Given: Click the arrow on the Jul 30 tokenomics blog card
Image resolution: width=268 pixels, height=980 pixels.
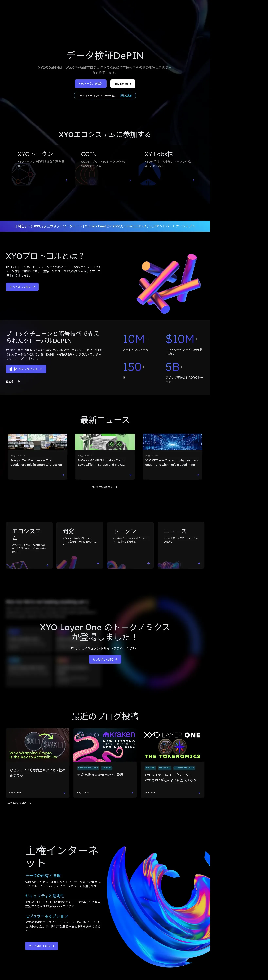Looking at the screenshot, I should [199, 793].
